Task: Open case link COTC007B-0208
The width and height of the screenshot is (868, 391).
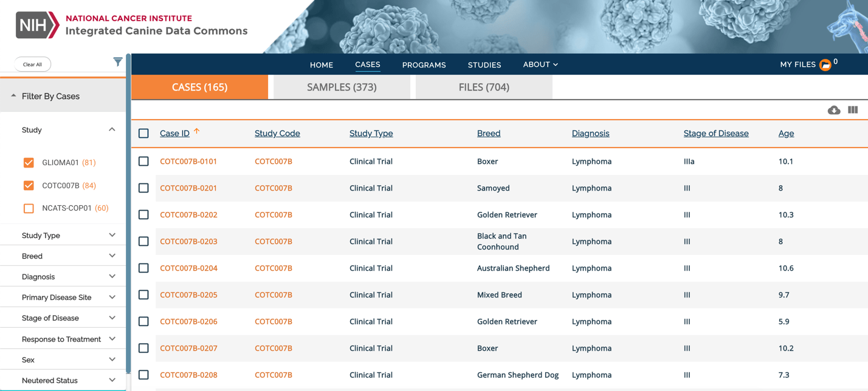Action: pyautogui.click(x=188, y=375)
